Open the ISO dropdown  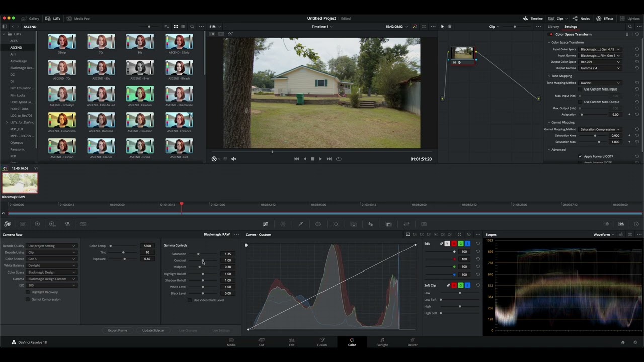click(52, 285)
